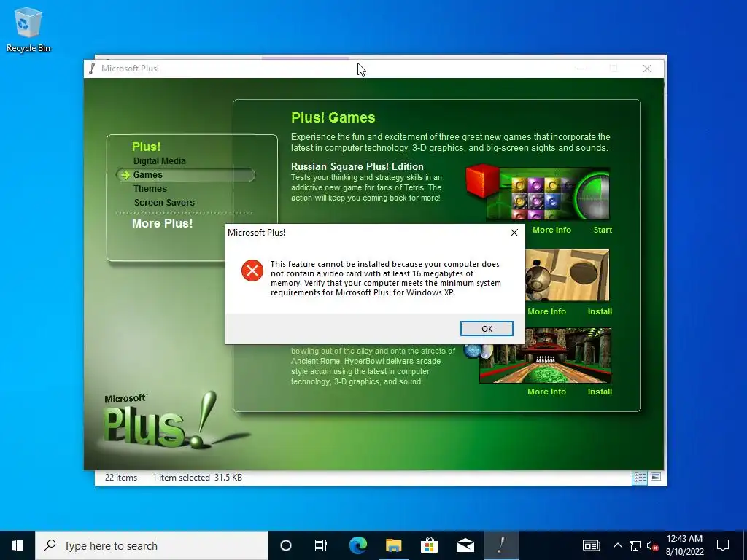Switch Explorer window to details view
747x560 pixels.
640,477
